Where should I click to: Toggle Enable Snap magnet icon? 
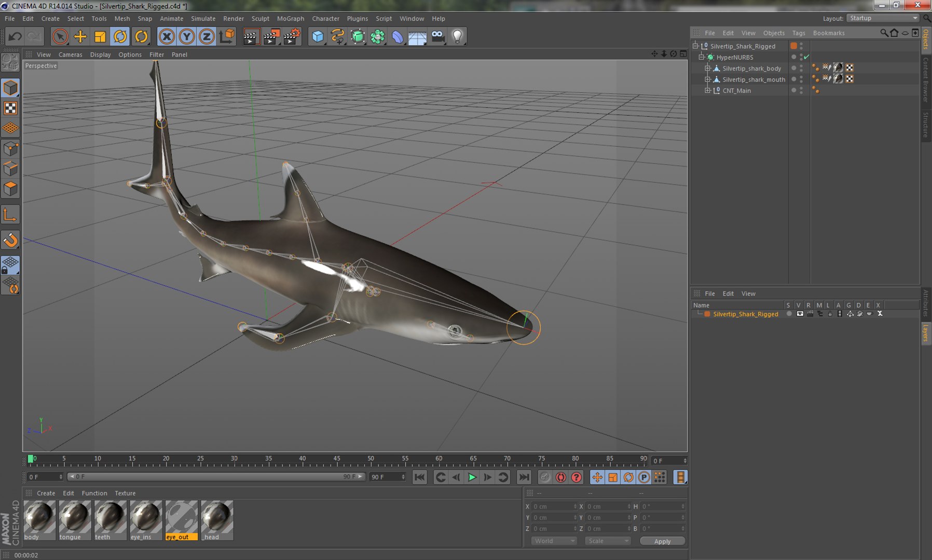point(10,240)
